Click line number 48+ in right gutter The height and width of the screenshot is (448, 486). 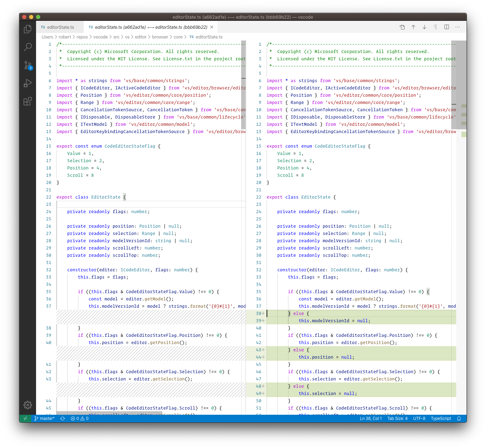coord(260,386)
